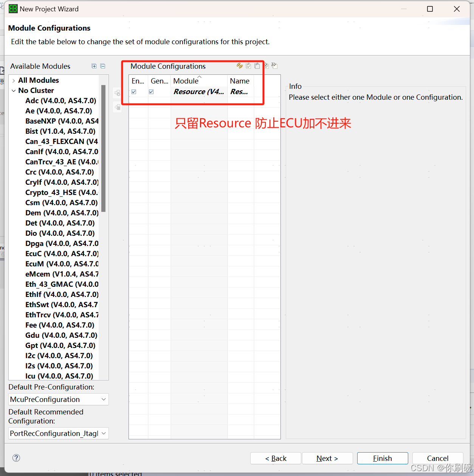Select the BaseNXP module entry
Screen dimensions: 474x476
coord(62,121)
